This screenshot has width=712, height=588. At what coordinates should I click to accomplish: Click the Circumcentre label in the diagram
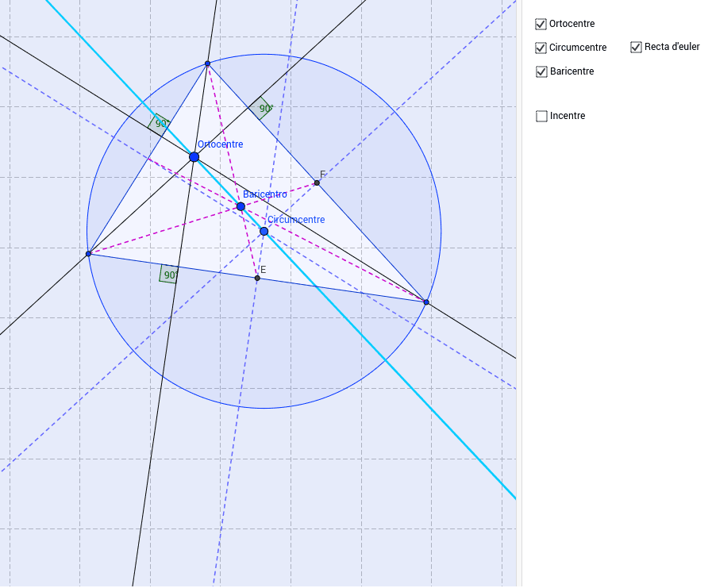click(x=296, y=220)
